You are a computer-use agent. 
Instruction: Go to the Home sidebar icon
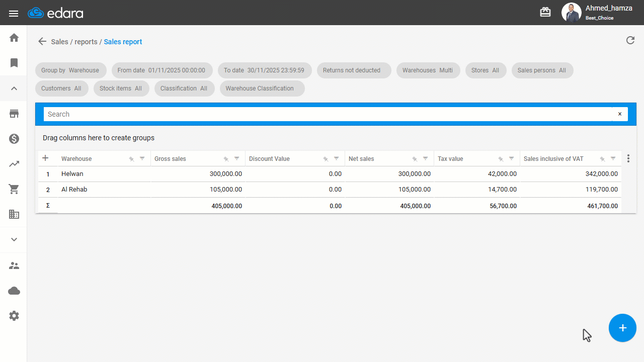click(x=14, y=38)
